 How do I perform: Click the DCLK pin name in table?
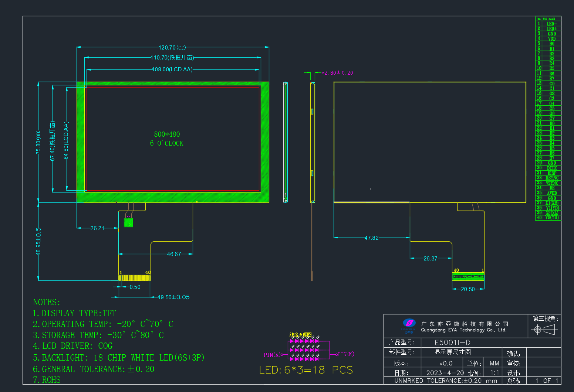(552, 168)
